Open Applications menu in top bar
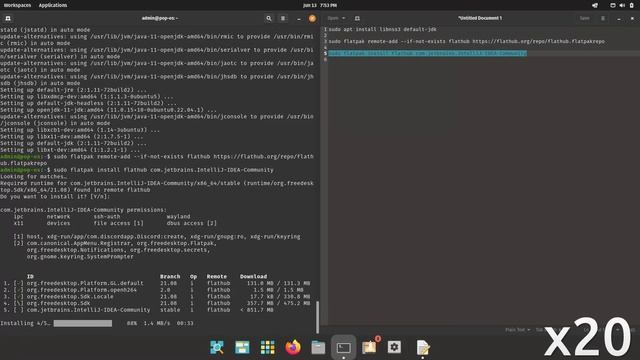 pos(53,5)
